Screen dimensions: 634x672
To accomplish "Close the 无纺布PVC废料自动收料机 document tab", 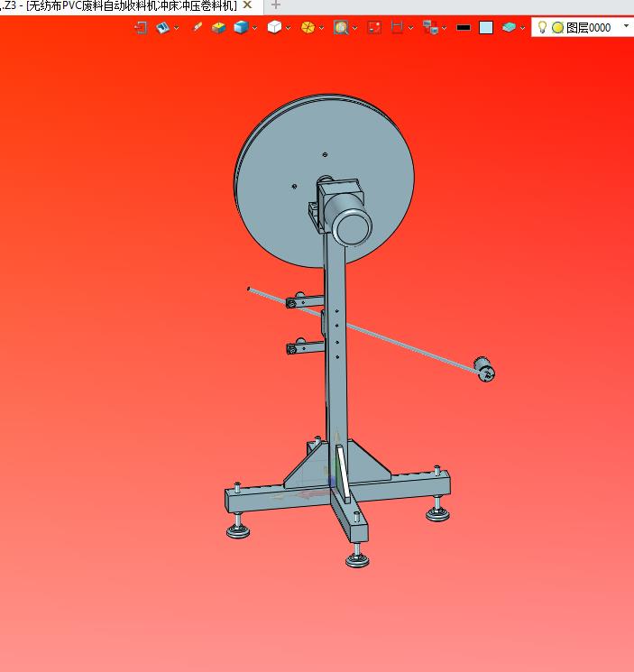I will pos(247,5).
